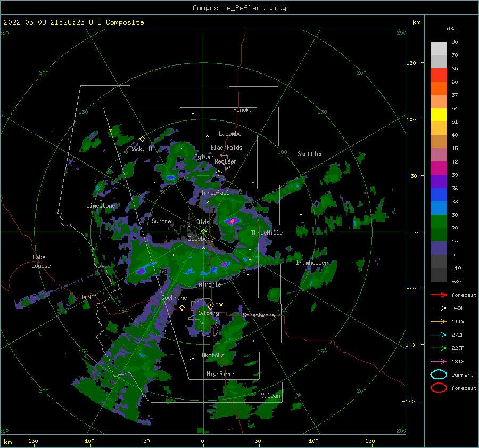Click the orange 111V arrow in legend
This screenshot has width=479, height=448.
pyautogui.click(x=439, y=321)
